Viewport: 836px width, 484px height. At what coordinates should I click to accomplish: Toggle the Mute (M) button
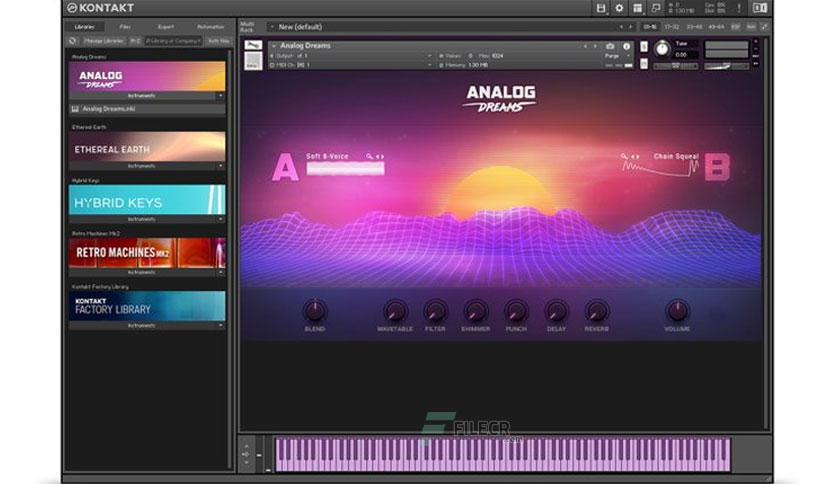(x=644, y=64)
